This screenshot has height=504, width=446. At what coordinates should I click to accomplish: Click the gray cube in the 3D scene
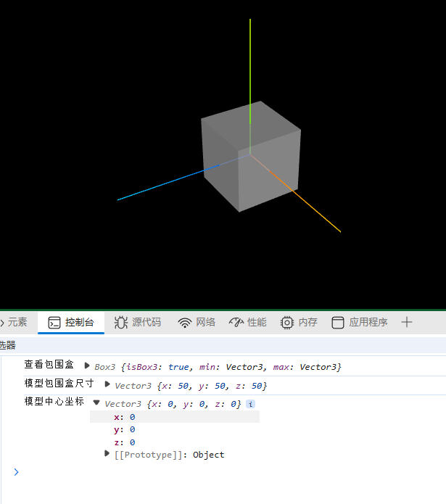[x=251, y=157]
